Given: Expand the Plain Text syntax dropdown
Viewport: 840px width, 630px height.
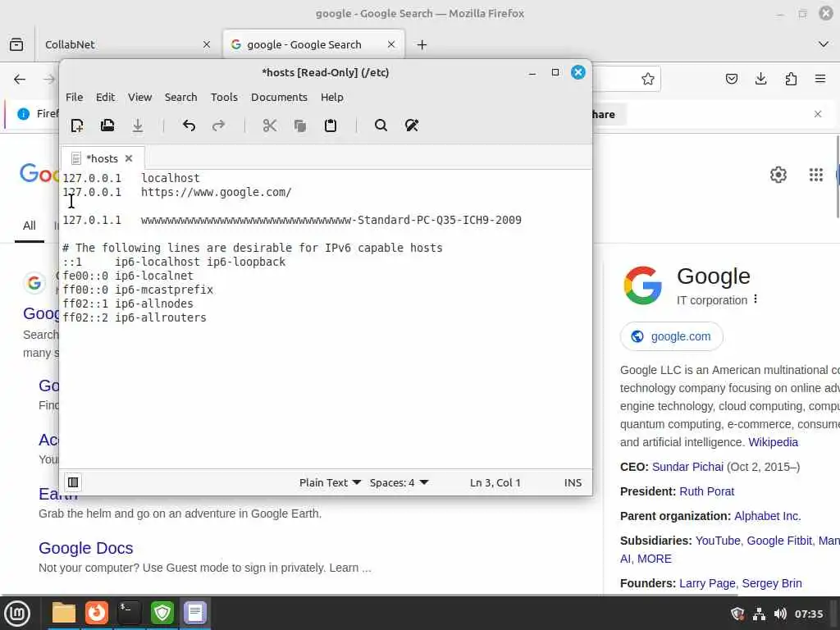Looking at the screenshot, I should tap(330, 482).
